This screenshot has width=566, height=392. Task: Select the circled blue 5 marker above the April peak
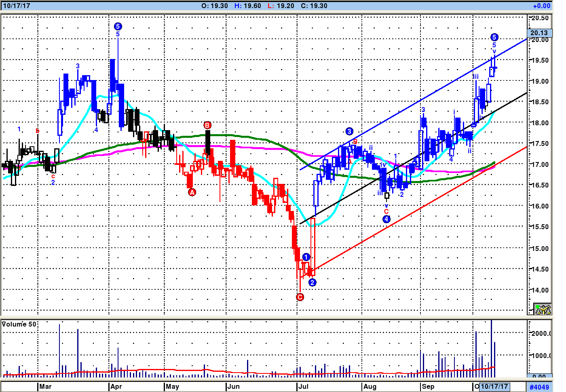pyautogui.click(x=118, y=26)
